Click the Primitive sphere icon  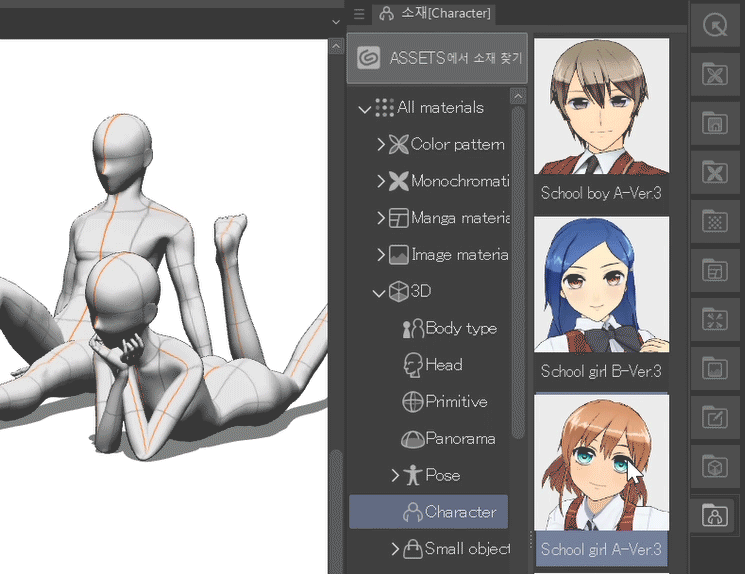[x=412, y=402]
